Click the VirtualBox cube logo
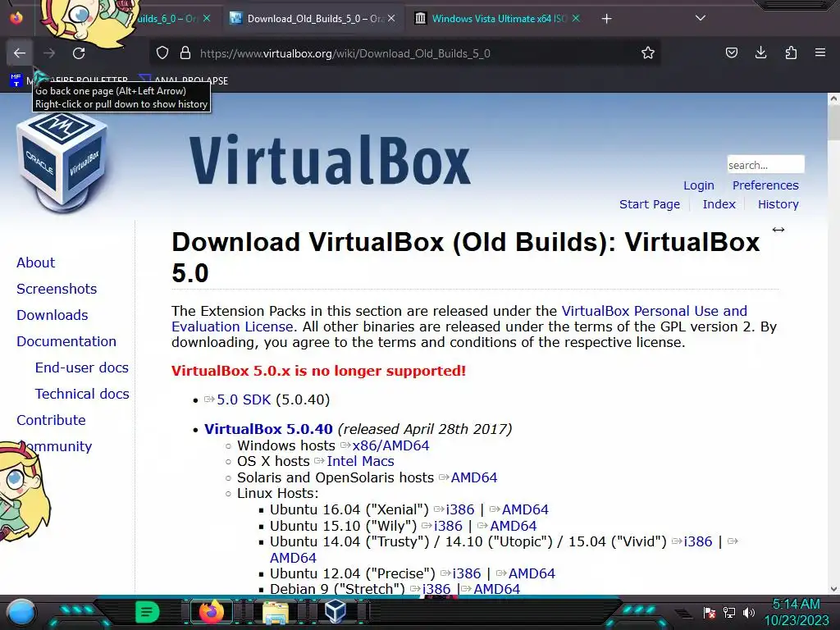The image size is (840, 630). 62,163
